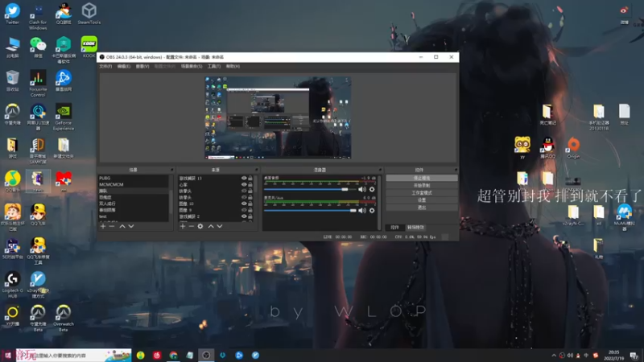
Task: Open the 工具(T) menu
Action: [214, 66]
